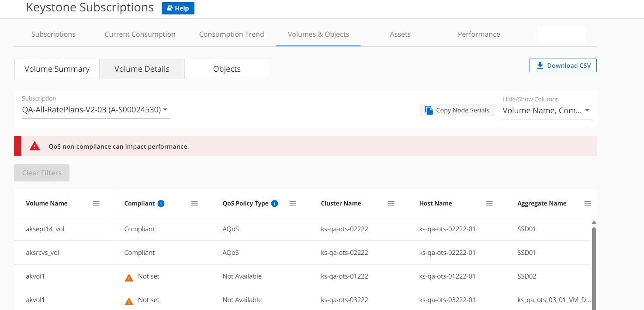Open the Volume Name column menu icon
644x310 pixels.
tap(96, 203)
